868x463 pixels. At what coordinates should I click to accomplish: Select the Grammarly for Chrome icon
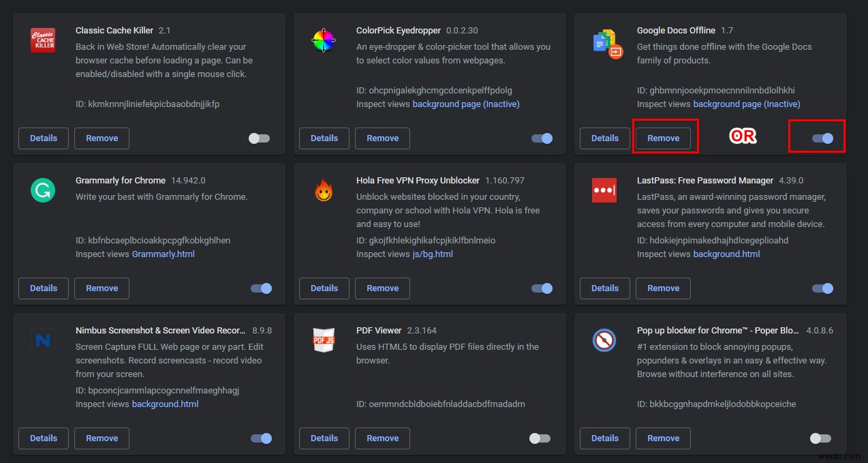tap(42, 190)
